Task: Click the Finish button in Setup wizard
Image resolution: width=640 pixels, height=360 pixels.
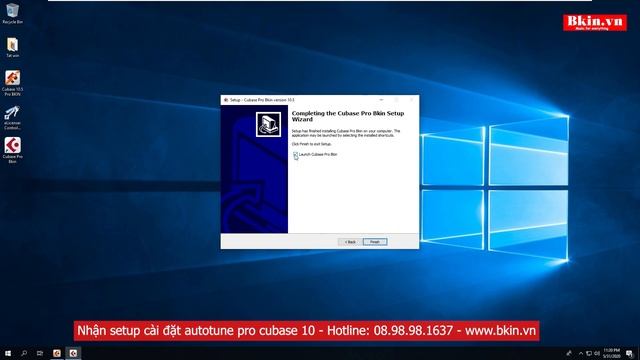Action: click(x=375, y=242)
